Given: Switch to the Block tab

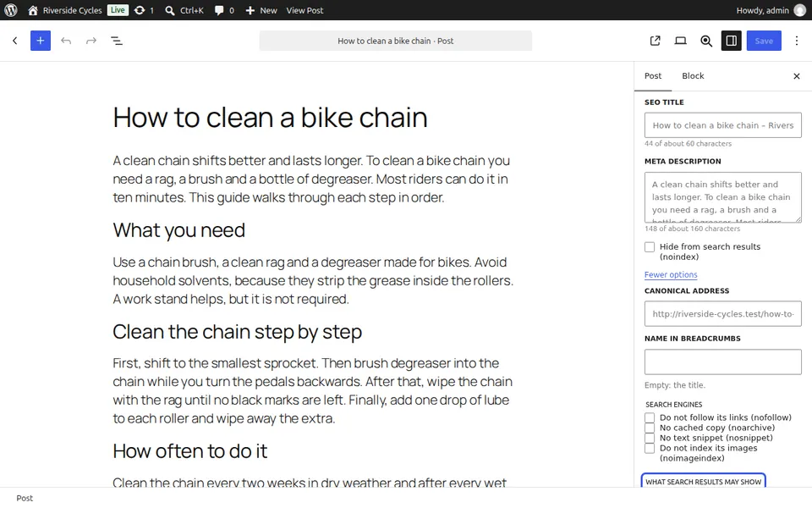Looking at the screenshot, I should (x=693, y=76).
